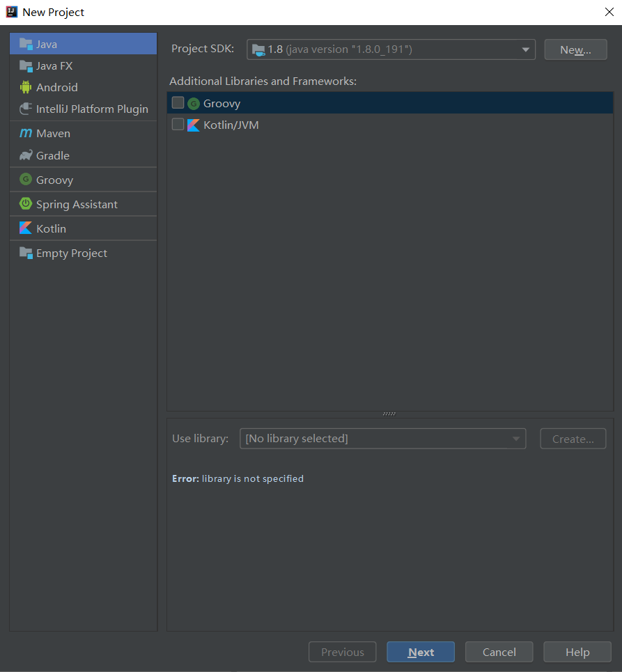The image size is (622, 672).
Task: Click the Kotlin logo in left sidebar
Action: 26,228
